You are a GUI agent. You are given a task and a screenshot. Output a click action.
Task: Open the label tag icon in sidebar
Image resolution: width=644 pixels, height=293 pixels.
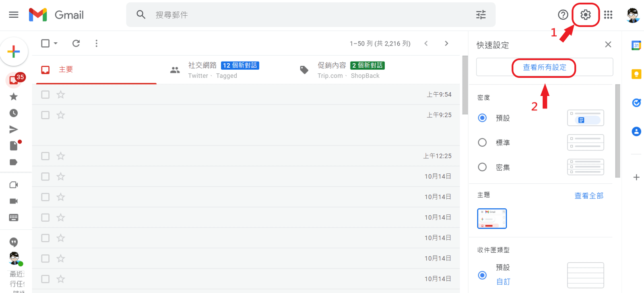(14, 162)
